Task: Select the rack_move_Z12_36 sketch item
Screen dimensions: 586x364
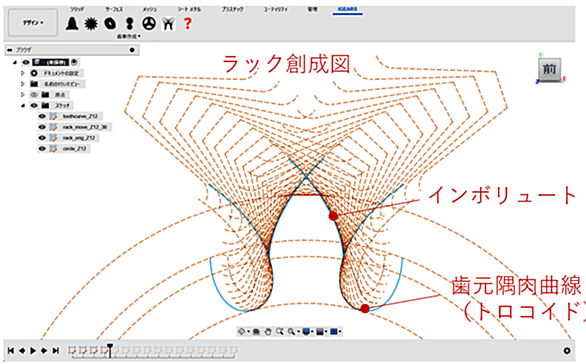Action: click(x=85, y=127)
